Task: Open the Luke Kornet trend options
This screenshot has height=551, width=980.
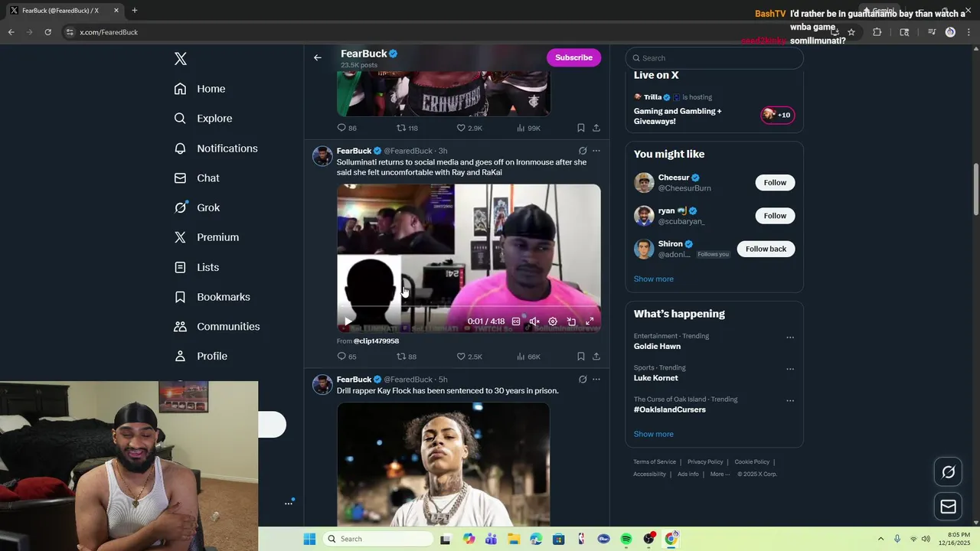Action: [x=790, y=369]
